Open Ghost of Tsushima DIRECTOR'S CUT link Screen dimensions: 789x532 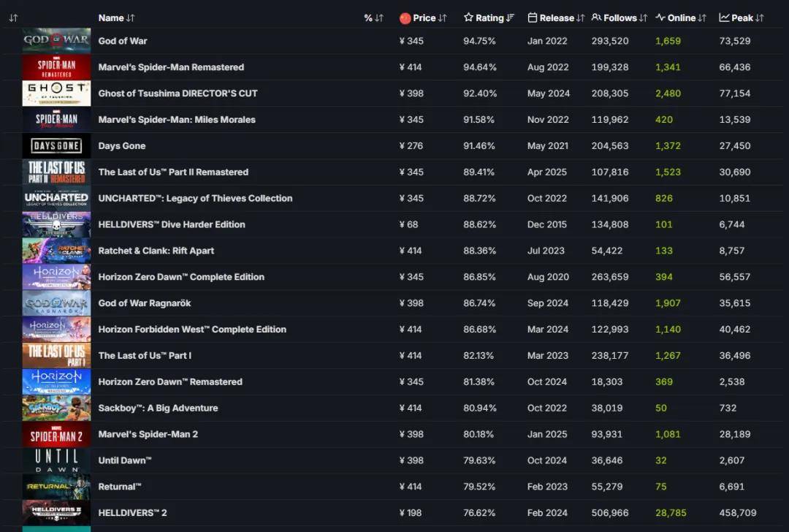pos(178,94)
